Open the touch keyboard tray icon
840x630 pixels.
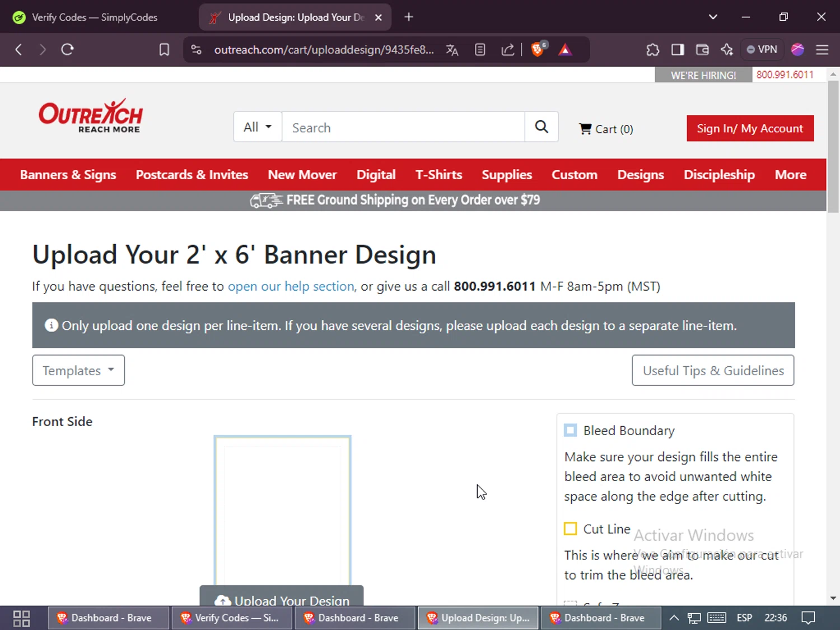coord(717,618)
